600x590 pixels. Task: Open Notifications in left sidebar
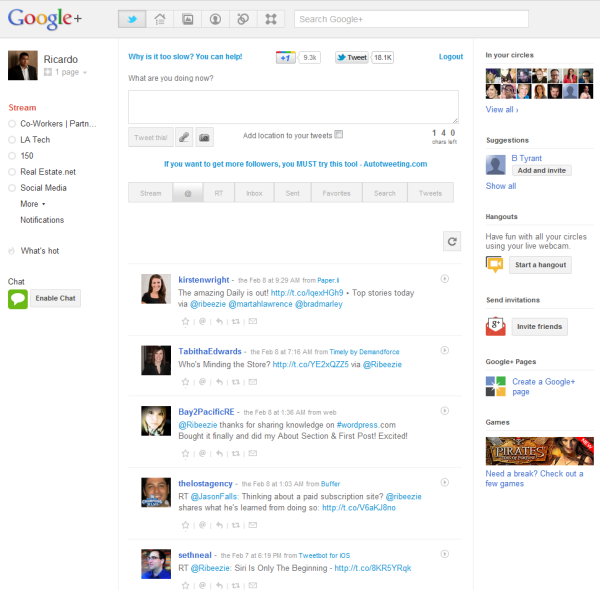pos(42,220)
